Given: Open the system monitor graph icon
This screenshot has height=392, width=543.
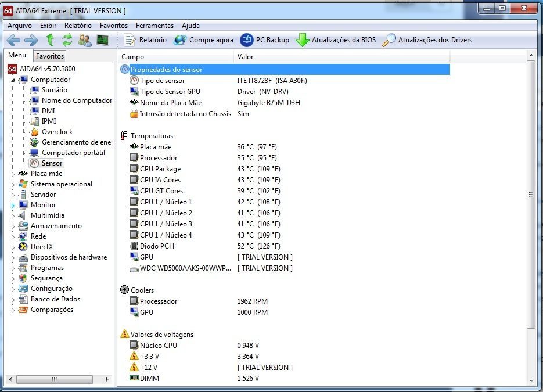Looking at the screenshot, I should click(x=103, y=40).
